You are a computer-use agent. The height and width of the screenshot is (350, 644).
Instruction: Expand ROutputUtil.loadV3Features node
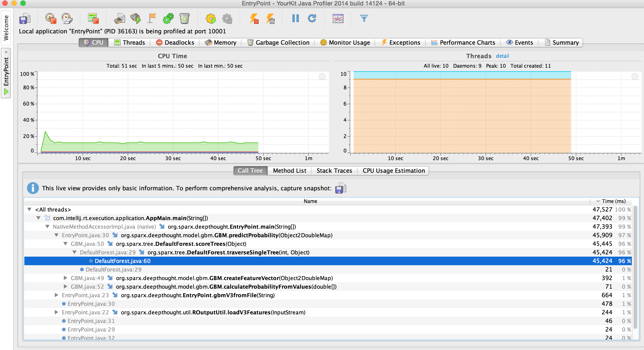pyautogui.click(x=56, y=312)
